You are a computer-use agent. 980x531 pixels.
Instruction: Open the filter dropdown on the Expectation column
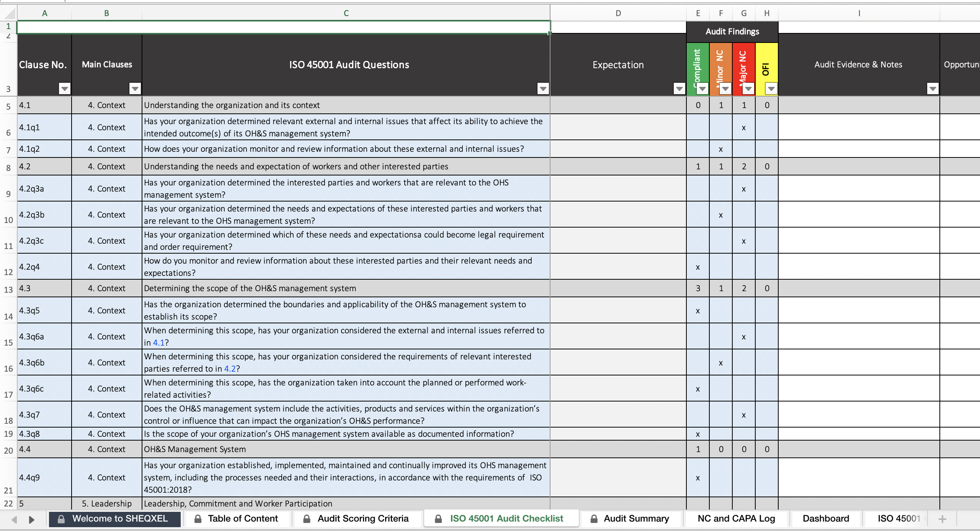pyautogui.click(x=679, y=88)
